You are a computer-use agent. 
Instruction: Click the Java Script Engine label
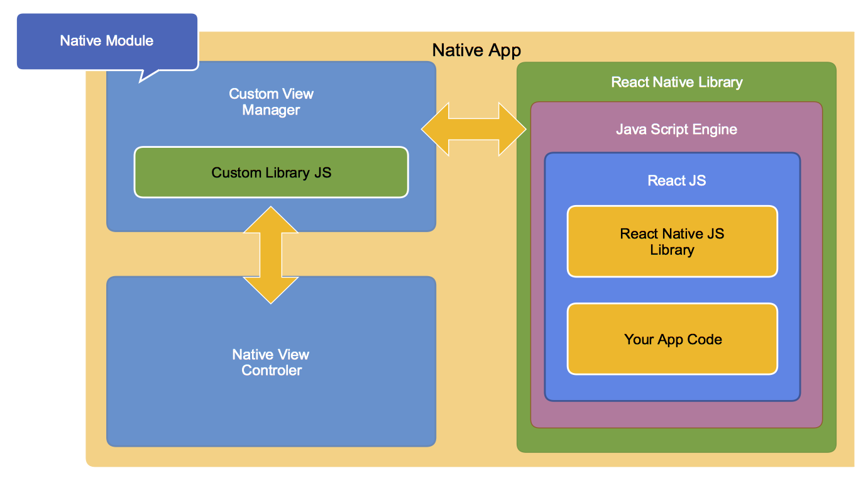[x=676, y=130]
